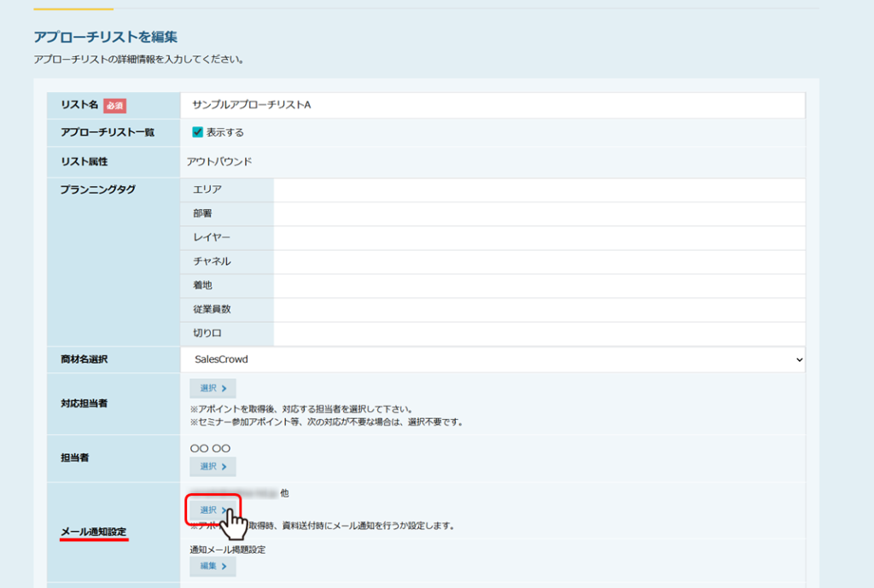
Task: Select the レイヤー planning tag input
Action: [x=538, y=237]
